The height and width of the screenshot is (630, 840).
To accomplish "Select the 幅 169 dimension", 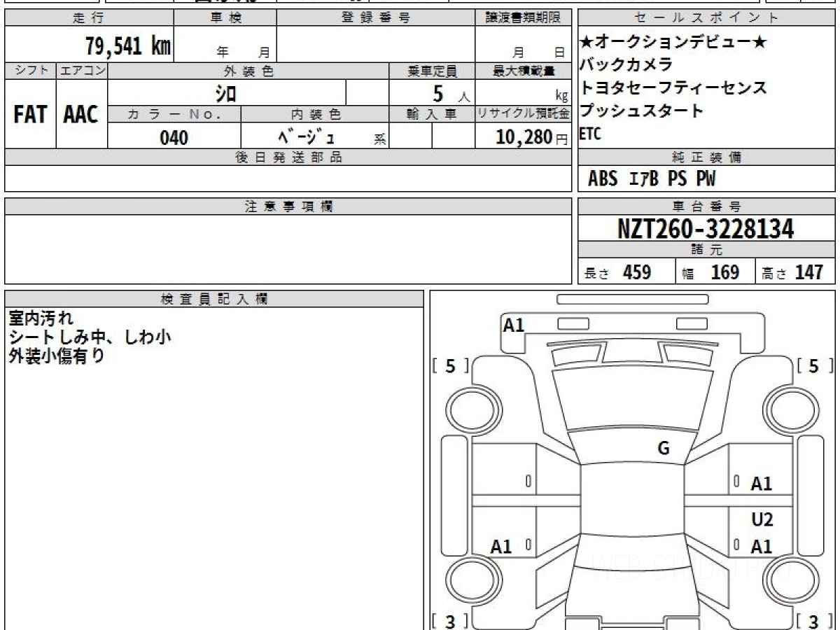I will pyautogui.click(x=710, y=272).
